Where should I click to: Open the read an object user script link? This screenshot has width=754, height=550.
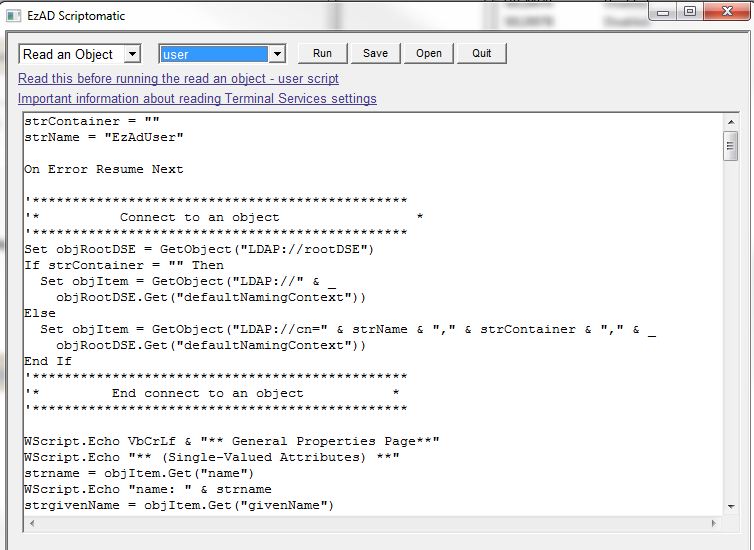(178, 78)
